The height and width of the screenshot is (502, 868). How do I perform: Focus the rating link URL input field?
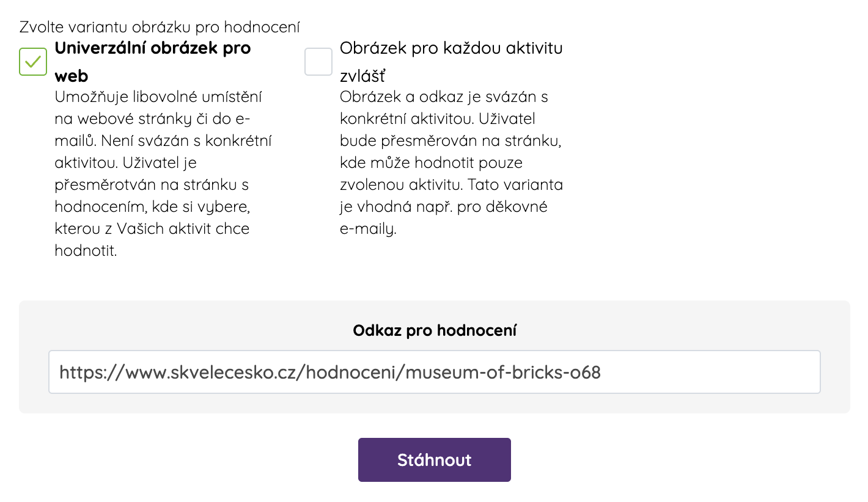[434, 372]
